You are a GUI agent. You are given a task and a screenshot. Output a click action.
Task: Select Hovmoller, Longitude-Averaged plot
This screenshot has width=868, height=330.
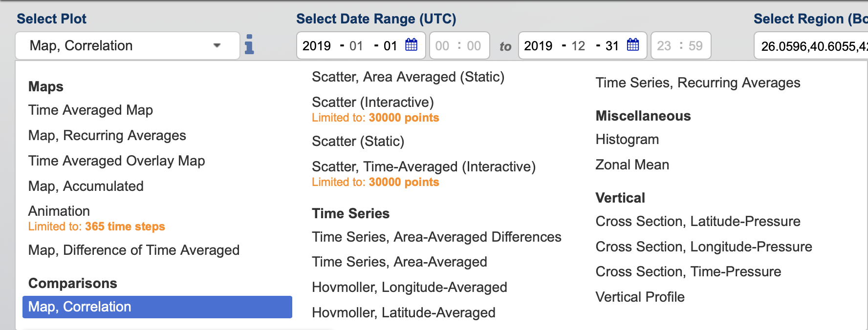pyautogui.click(x=410, y=287)
